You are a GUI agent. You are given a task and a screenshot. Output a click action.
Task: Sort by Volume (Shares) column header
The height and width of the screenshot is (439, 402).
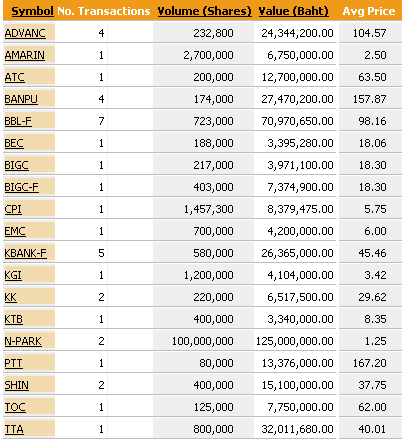pyautogui.click(x=204, y=11)
